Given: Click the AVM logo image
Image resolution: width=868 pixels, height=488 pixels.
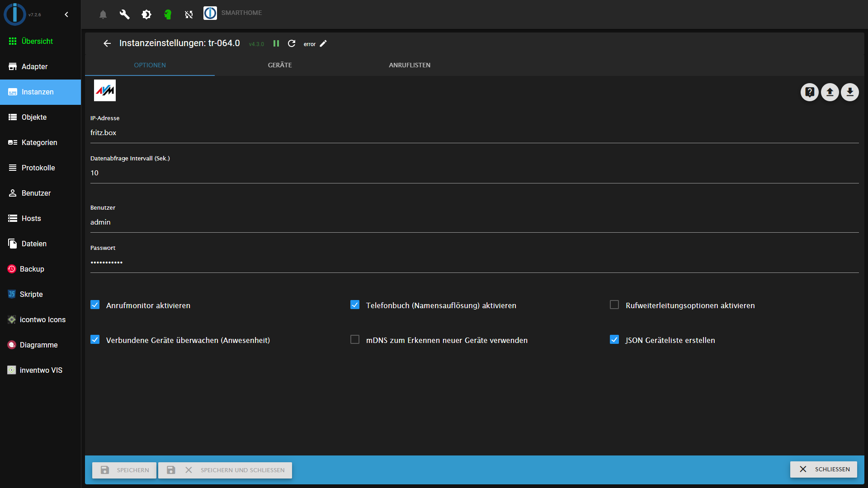Looking at the screenshot, I should pyautogui.click(x=105, y=90).
